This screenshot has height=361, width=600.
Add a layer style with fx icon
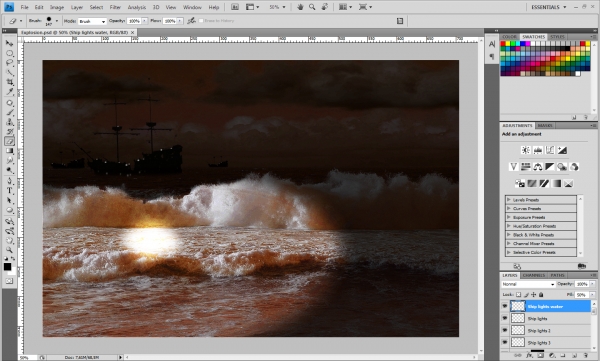point(529,356)
